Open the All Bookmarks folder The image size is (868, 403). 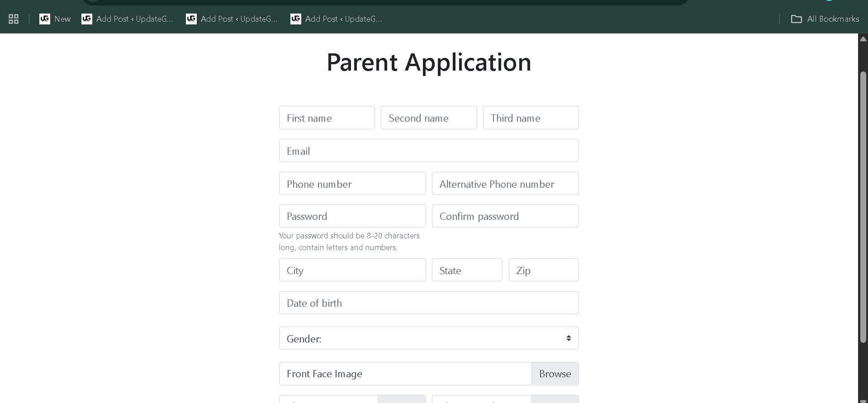tap(825, 19)
